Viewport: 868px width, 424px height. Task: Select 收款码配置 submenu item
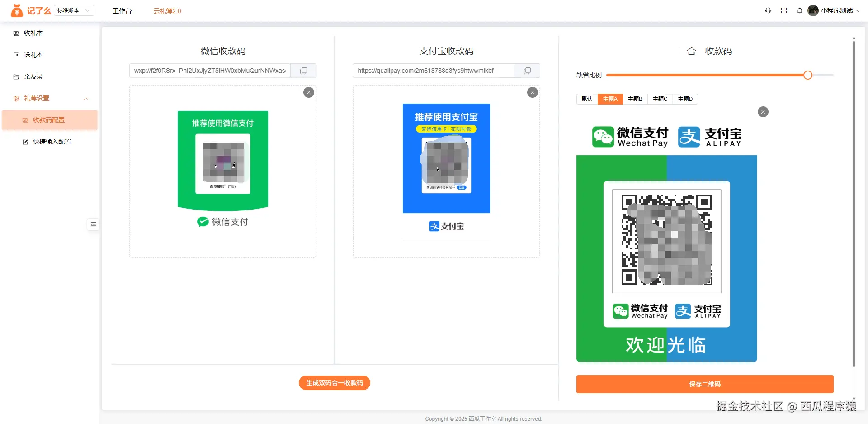(50, 120)
